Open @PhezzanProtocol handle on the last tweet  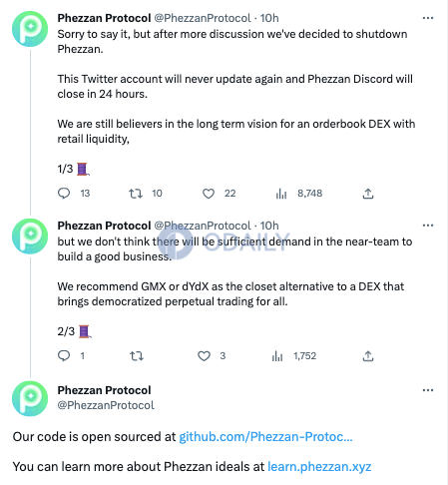point(106,405)
